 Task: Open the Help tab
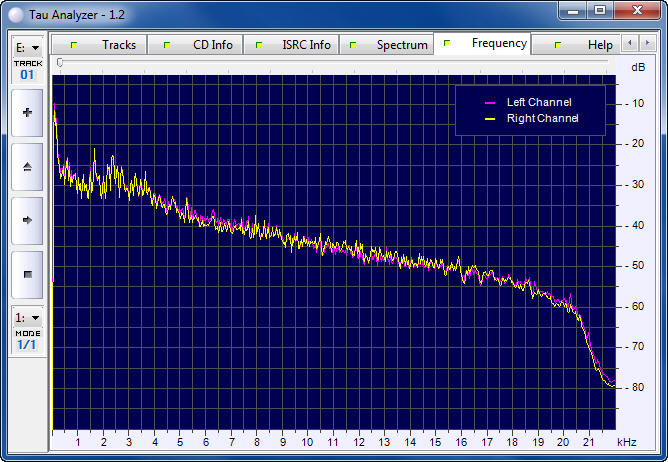pyautogui.click(x=586, y=45)
